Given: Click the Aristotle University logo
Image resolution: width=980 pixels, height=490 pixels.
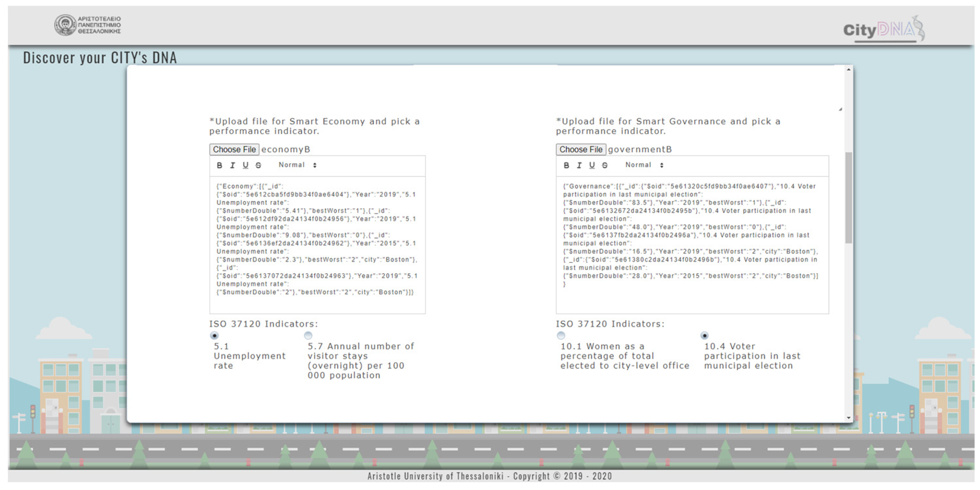Looking at the screenshot, I should 88,25.
